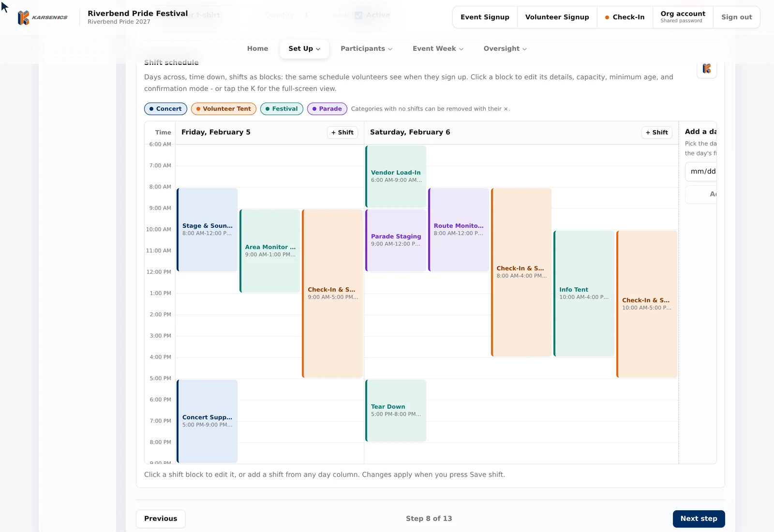This screenshot has width=774, height=532.
Task: Add a shift to Saturday, February 6
Action: click(657, 133)
